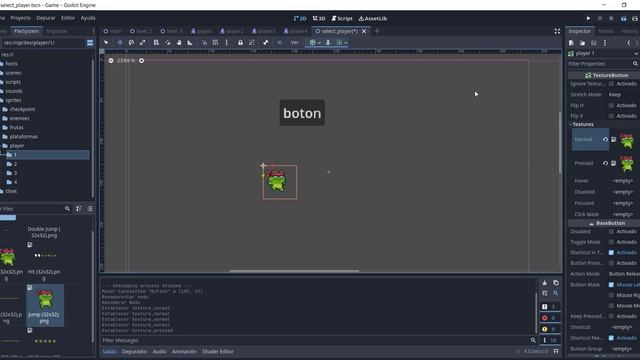
Task: Open the AssetLib workspace
Action: click(x=373, y=18)
